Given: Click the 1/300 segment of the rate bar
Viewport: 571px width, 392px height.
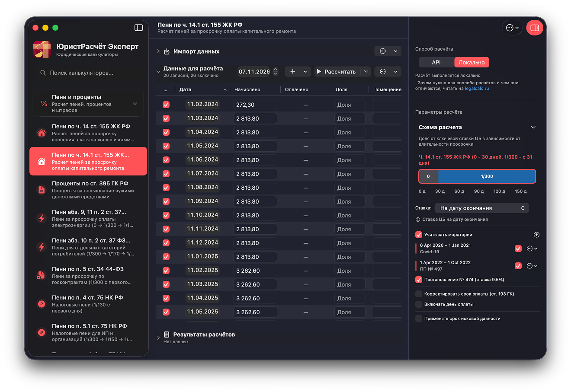Looking at the screenshot, I should [x=487, y=176].
